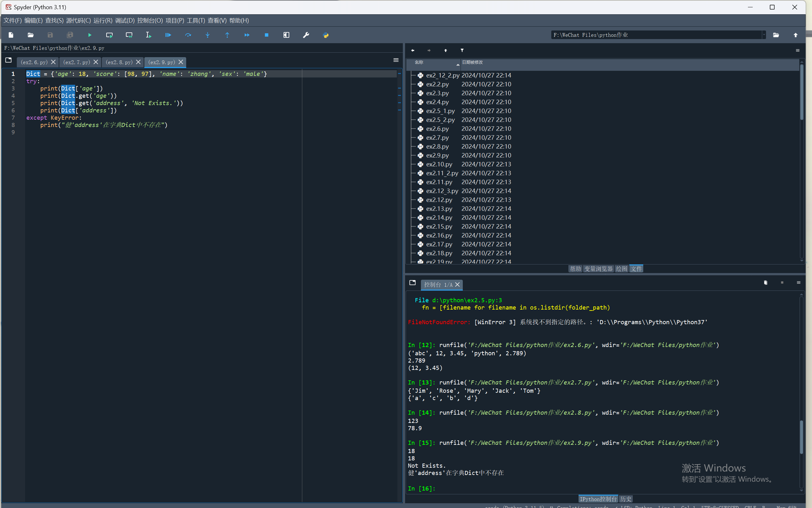Open editor pane options hamburger menu
The width and height of the screenshot is (812, 508).
click(x=396, y=60)
